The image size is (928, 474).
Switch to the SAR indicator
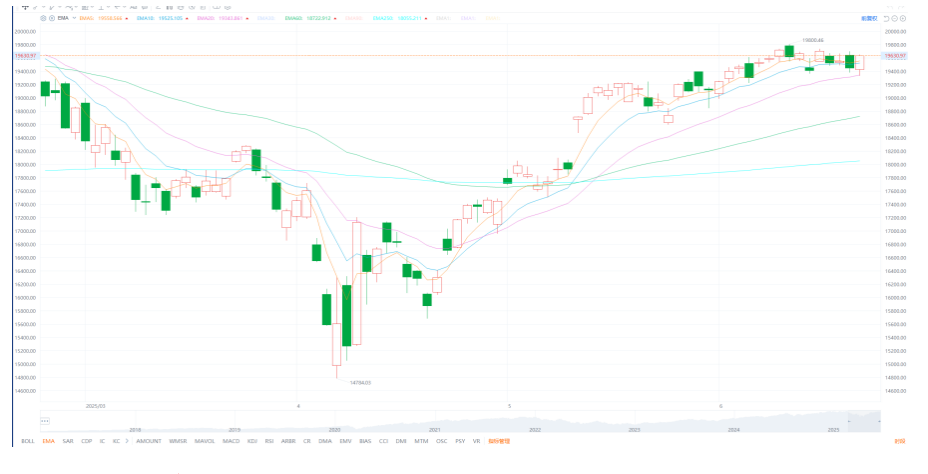coord(68,441)
